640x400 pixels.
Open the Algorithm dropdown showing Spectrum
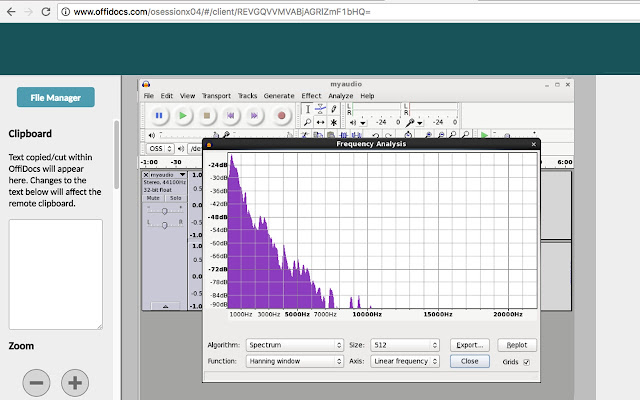coord(295,345)
